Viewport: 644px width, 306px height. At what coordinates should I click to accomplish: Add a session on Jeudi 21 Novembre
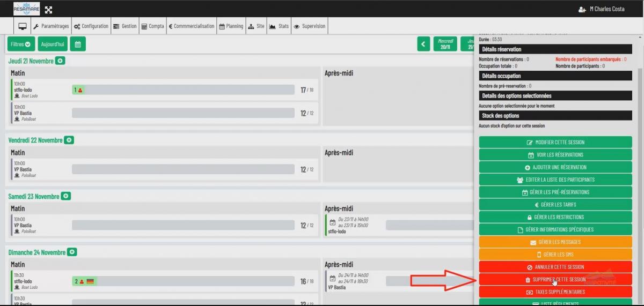click(x=60, y=61)
